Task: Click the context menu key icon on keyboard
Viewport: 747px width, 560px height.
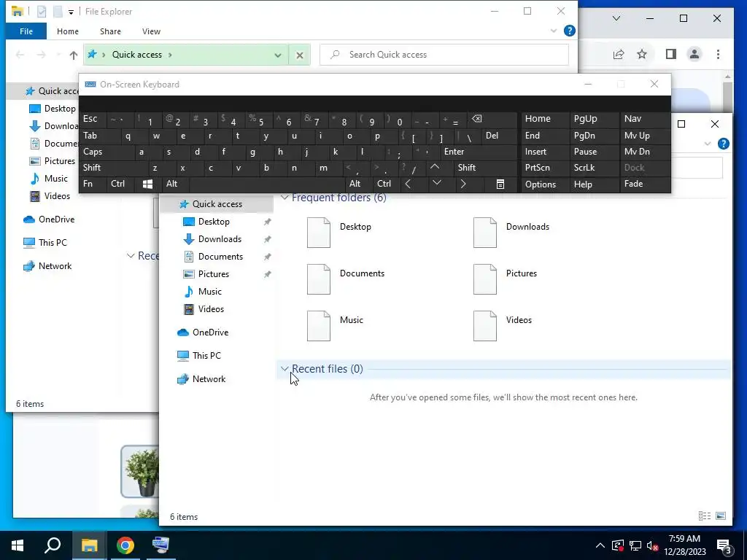Action: 500,184
